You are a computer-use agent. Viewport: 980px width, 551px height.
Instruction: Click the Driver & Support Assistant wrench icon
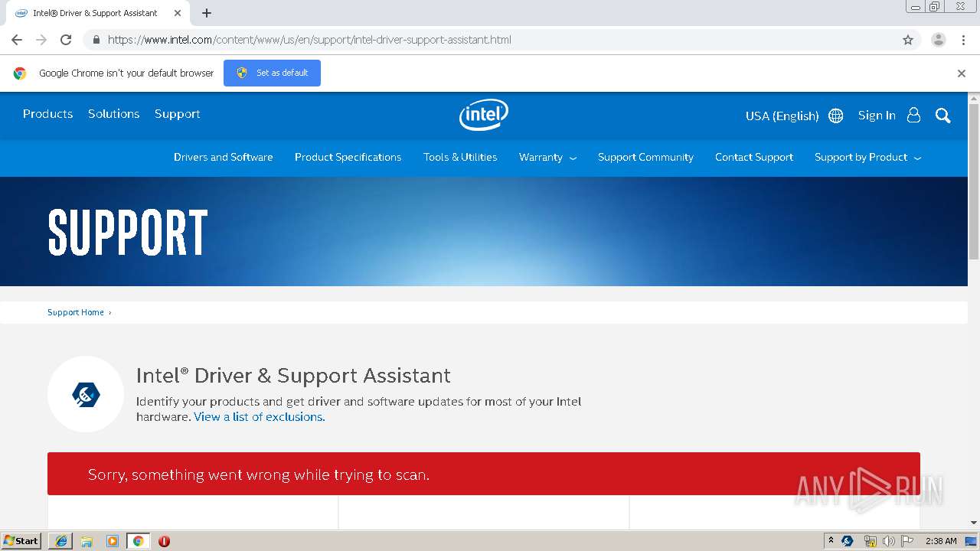[86, 395]
